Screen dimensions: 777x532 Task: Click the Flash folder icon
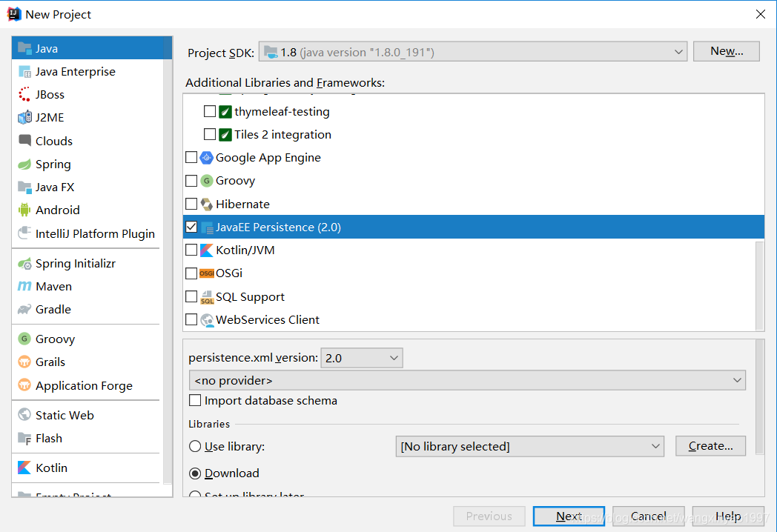(24, 439)
